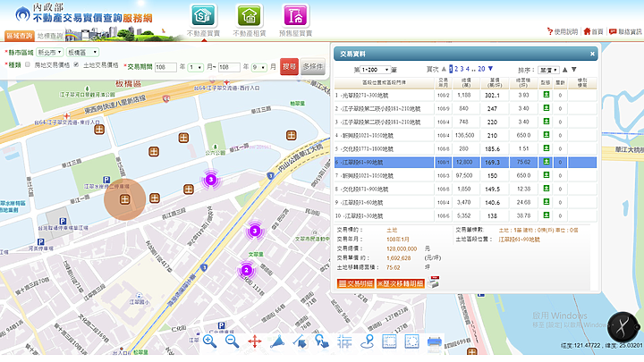Go to results page 2
644x362 pixels.
[456, 69]
